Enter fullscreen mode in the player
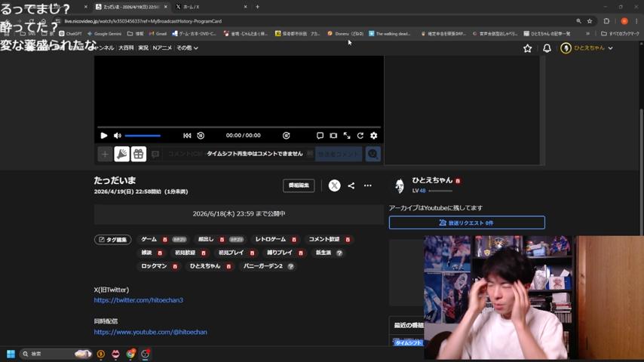The height and width of the screenshot is (362, 644). click(x=347, y=136)
